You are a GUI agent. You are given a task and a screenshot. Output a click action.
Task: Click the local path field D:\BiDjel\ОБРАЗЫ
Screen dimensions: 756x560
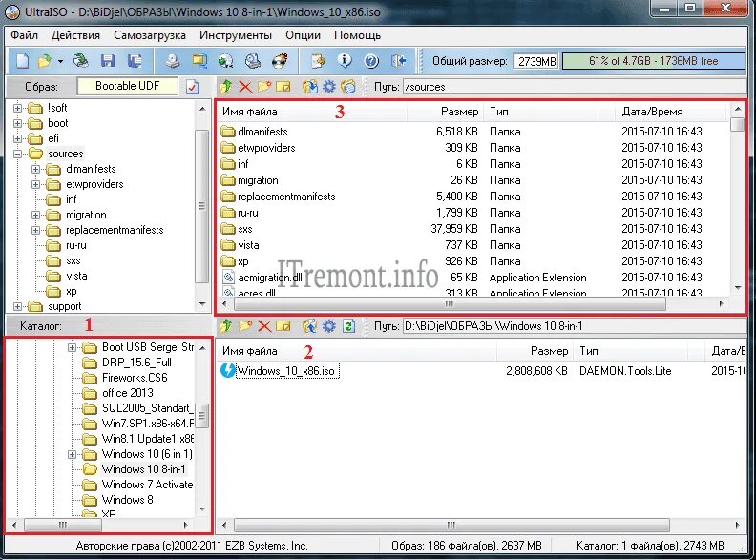574,326
